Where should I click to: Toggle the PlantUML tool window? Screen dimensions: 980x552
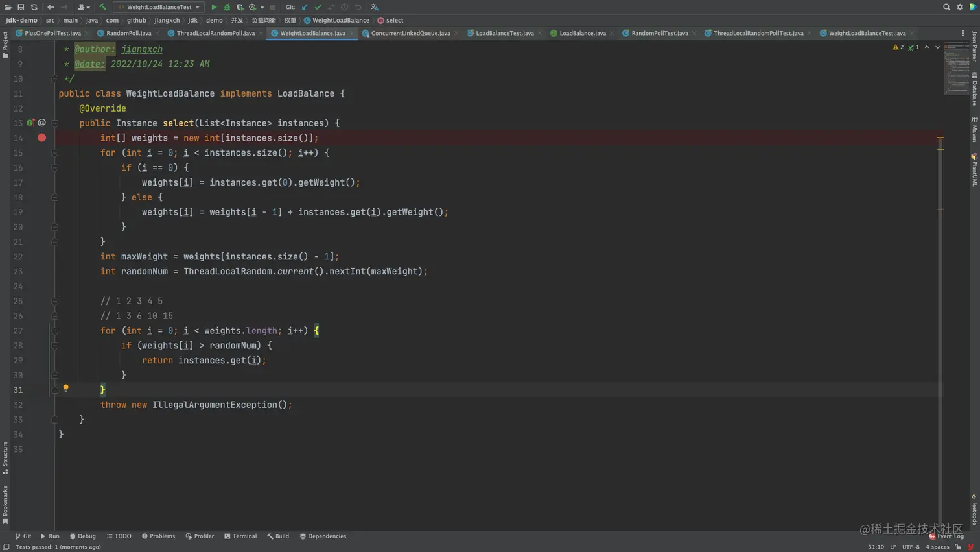[974, 170]
